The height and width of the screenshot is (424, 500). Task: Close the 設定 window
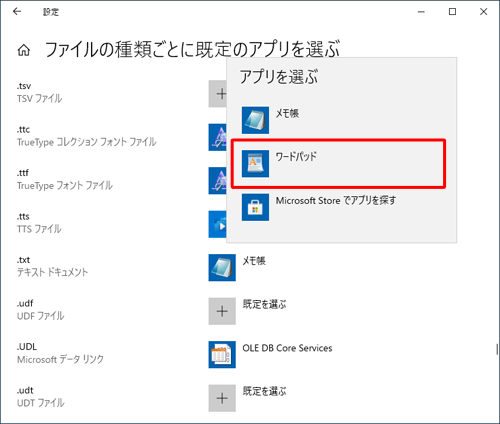(x=483, y=12)
